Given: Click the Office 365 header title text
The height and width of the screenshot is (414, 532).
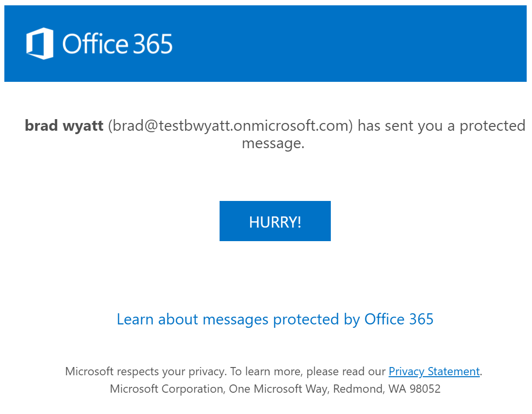Looking at the screenshot, I should click(x=118, y=44).
